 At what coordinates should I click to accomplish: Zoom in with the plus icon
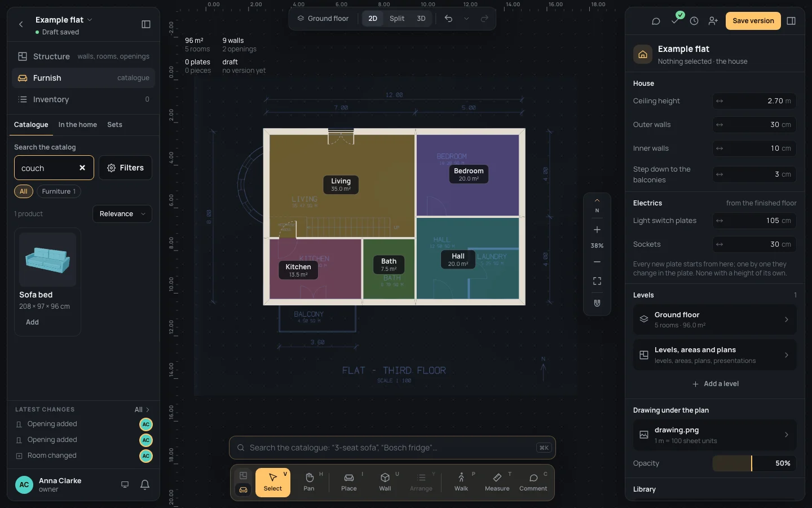tap(597, 230)
